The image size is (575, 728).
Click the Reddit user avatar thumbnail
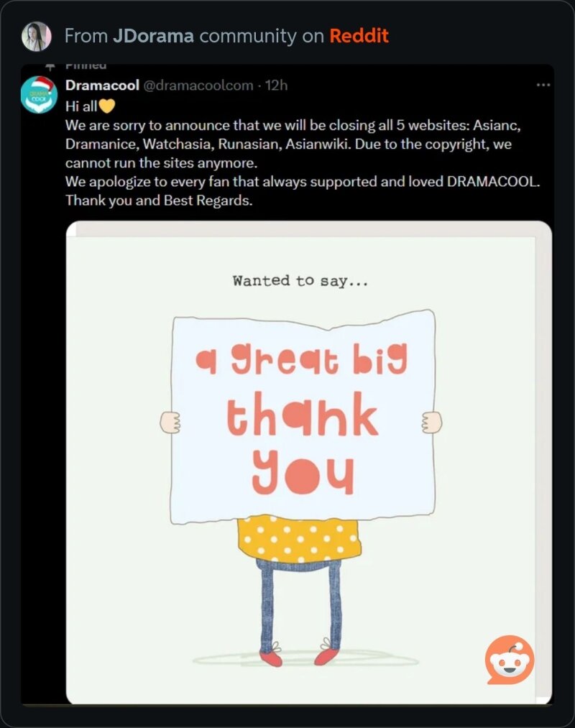pos(36,36)
